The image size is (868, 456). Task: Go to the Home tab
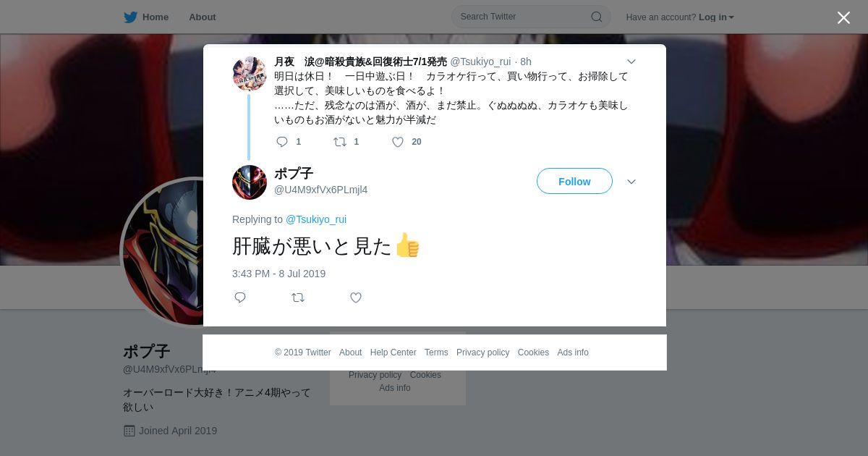click(146, 17)
